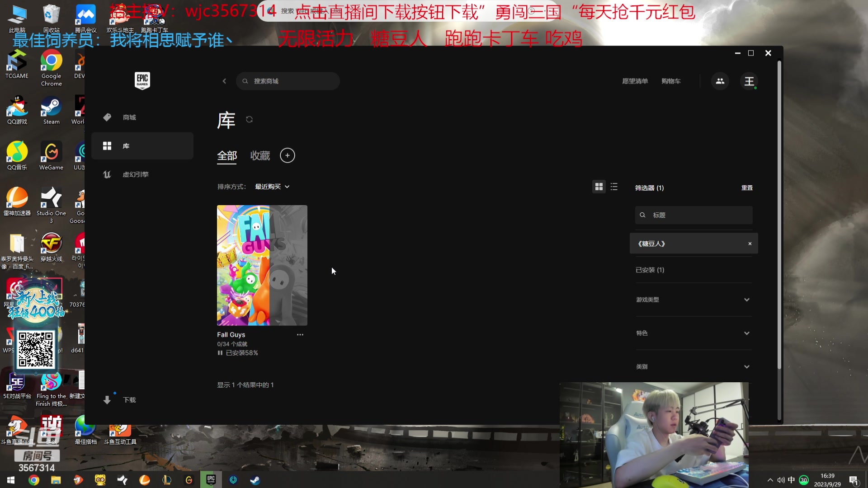Open Chrome from the taskbar
Screen dimensions: 868x488
pos(33,480)
